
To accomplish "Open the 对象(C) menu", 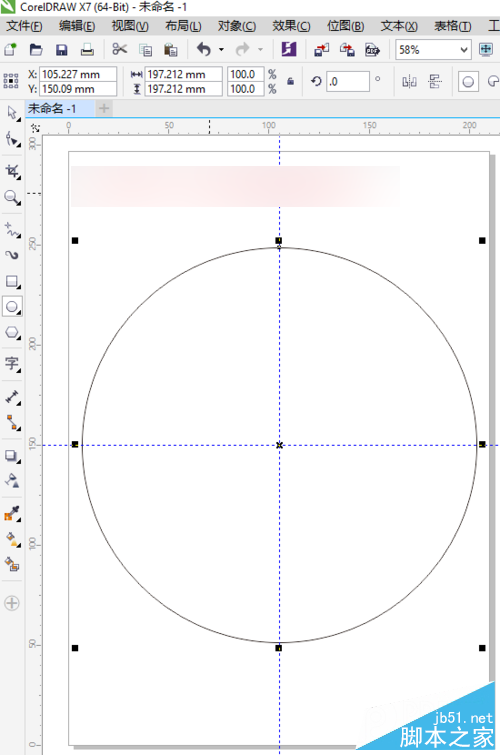I will click(237, 26).
